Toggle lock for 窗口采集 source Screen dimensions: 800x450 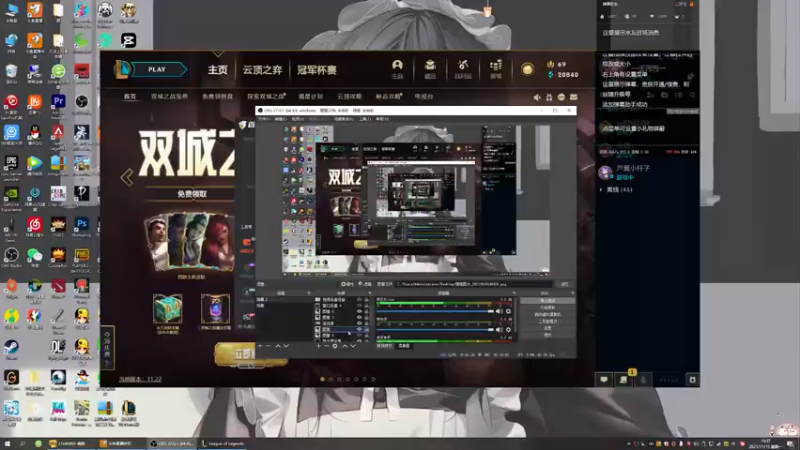tap(366, 306)
